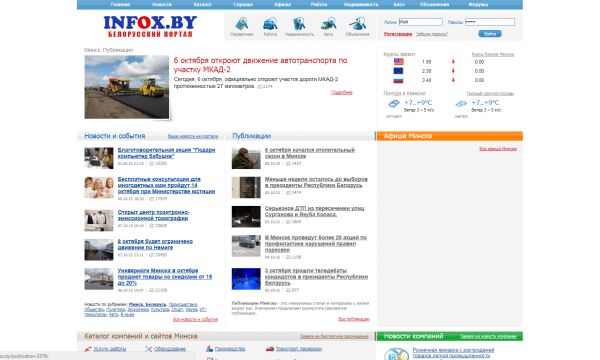Image resolution: width=600 pixels, height=360 pixels.
Task: Open the Немига traffic restriction article
Action: click(155, 244)
